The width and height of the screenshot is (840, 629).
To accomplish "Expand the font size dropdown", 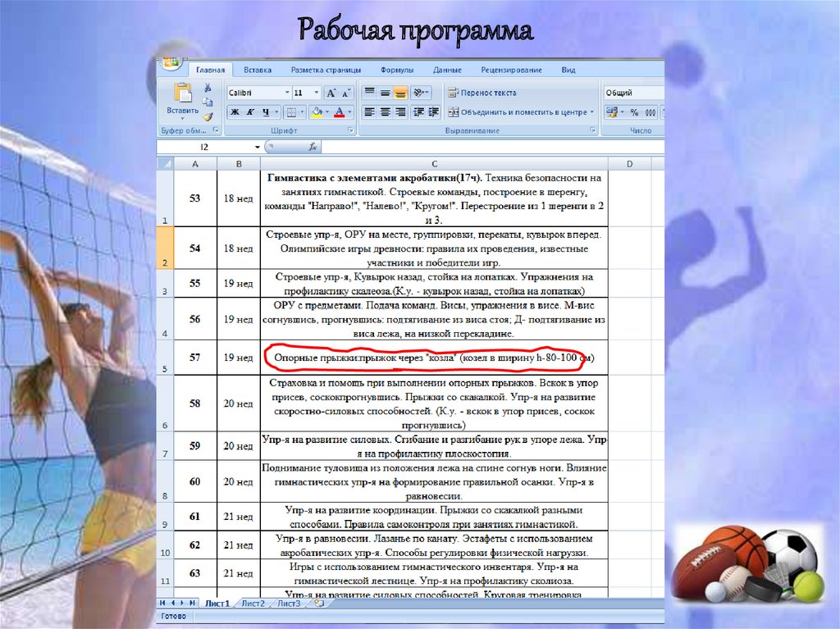I will coord(317,93).
